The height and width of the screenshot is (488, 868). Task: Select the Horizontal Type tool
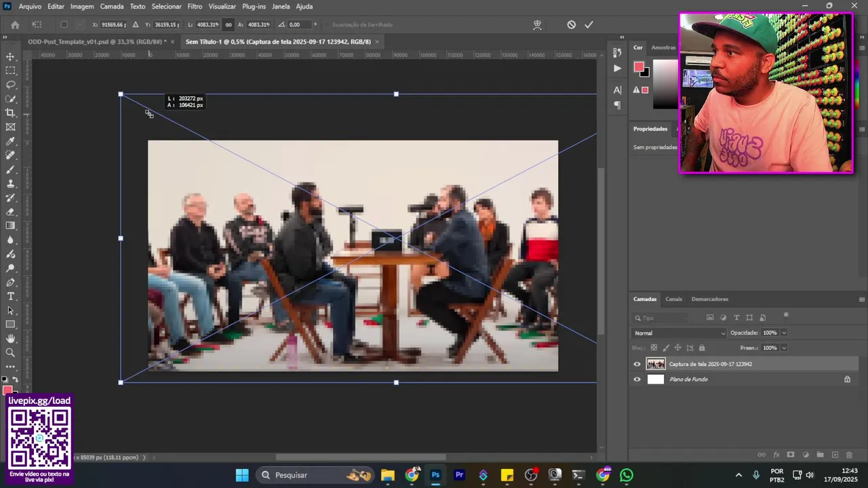pyautogui.click(x=10, y=297)
